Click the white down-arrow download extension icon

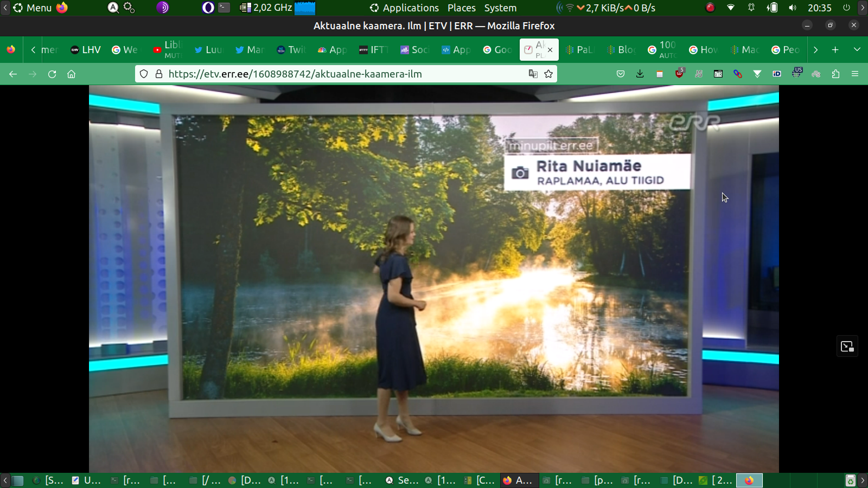point(757,74)
